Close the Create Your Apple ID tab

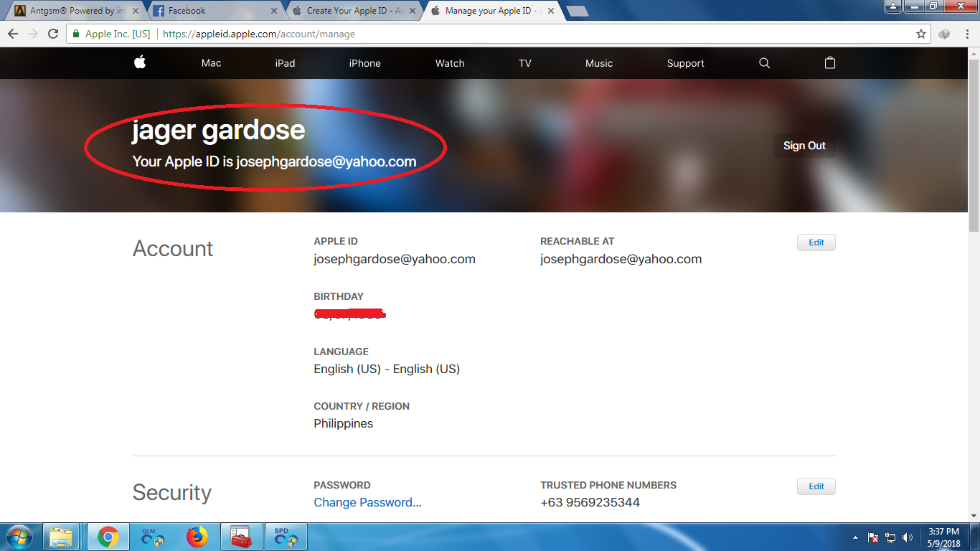coord(413,11)
